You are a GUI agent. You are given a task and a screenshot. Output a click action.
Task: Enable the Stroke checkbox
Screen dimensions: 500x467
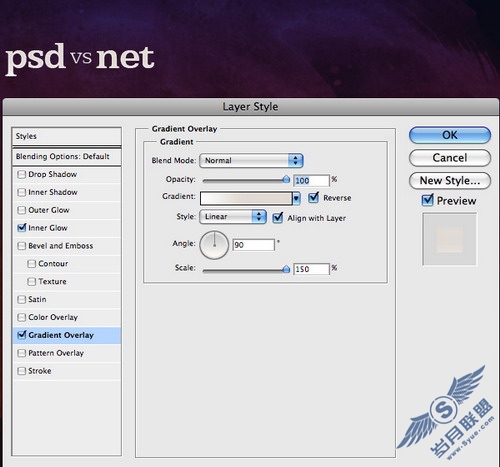pos(22,371)
